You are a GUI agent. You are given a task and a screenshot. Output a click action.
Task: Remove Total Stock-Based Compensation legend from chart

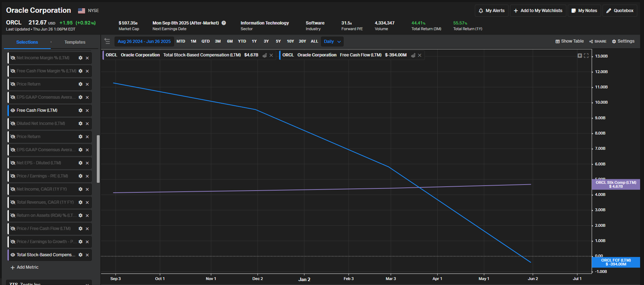tap(271, 55)
